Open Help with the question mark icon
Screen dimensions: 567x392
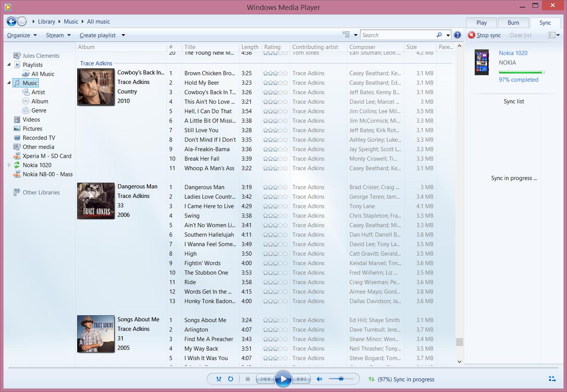click(457, 35)
